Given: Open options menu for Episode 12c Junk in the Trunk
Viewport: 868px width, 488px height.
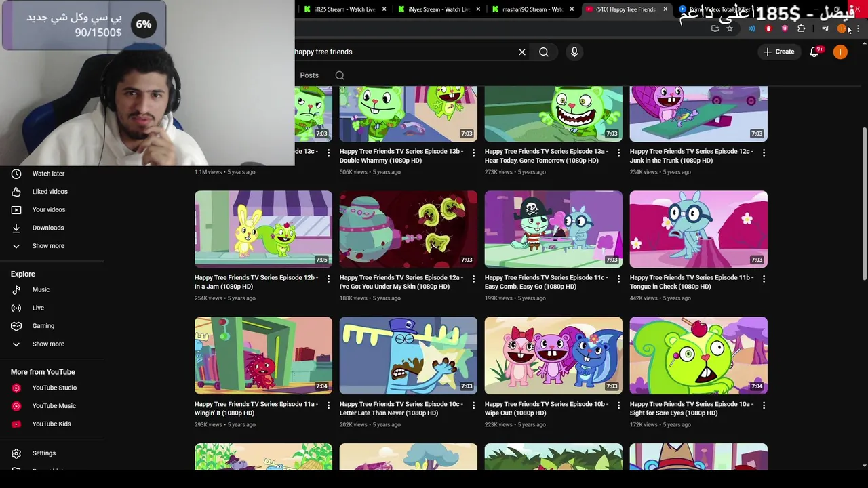Looking at the screenshot, I should (x=764, y=152).
